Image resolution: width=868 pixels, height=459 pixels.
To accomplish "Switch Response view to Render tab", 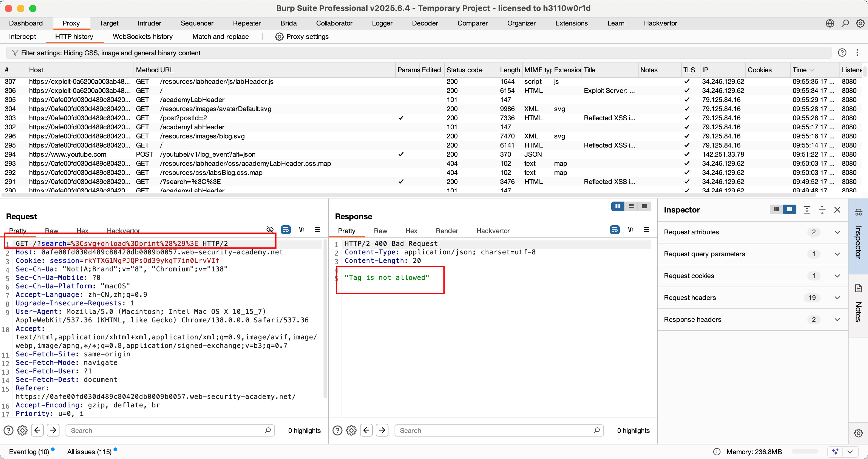I will (x=447, y=231).
